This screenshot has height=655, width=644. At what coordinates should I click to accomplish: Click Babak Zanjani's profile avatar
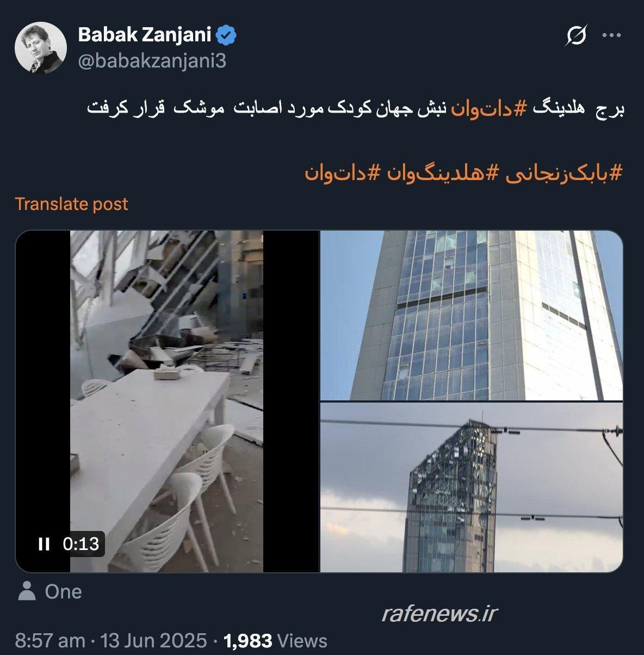41,48
